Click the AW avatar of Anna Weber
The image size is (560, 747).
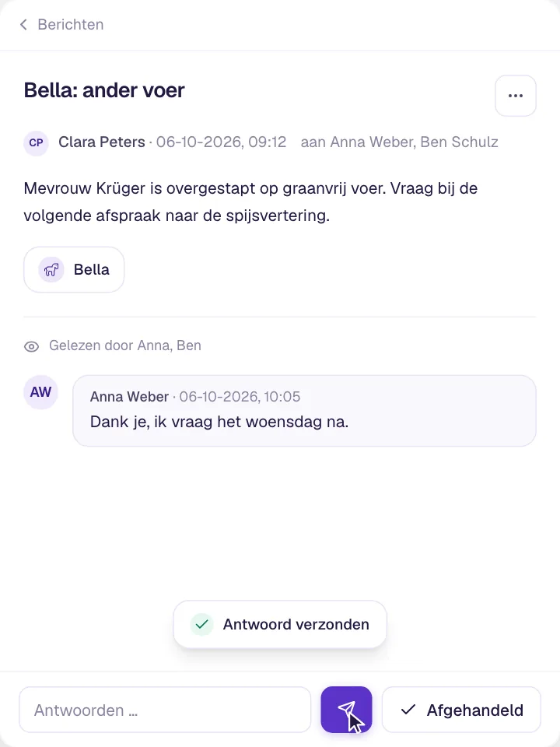[41, 392]
